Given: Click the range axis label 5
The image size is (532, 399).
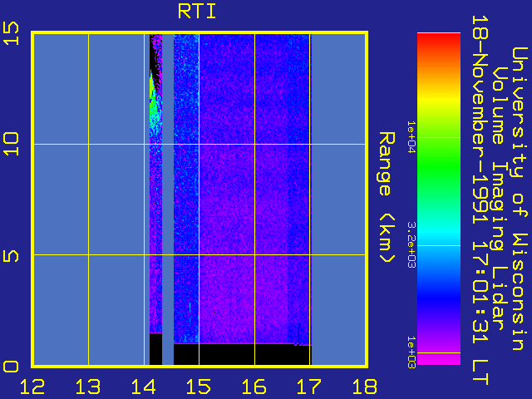Looking at the screenshot, I should point(11,256).
